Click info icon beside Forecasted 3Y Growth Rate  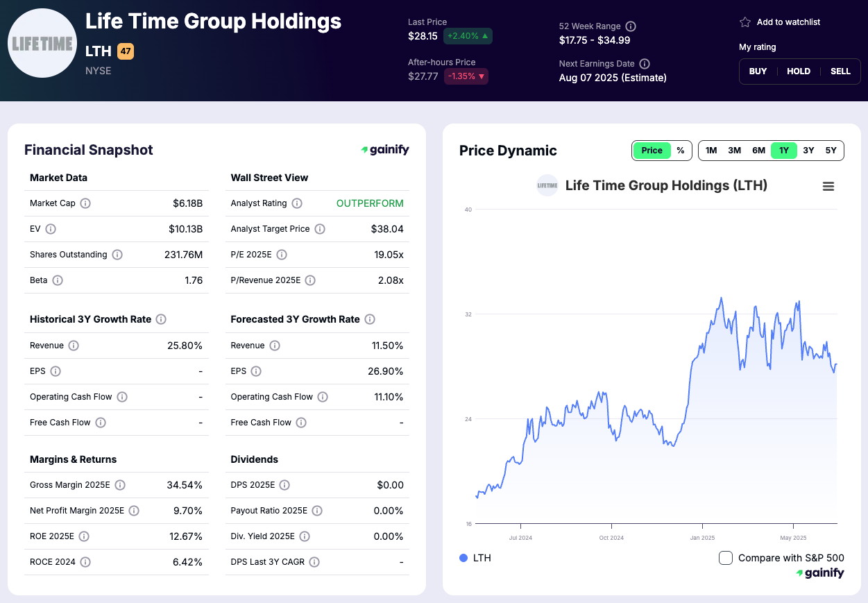[x=370, y=319]
